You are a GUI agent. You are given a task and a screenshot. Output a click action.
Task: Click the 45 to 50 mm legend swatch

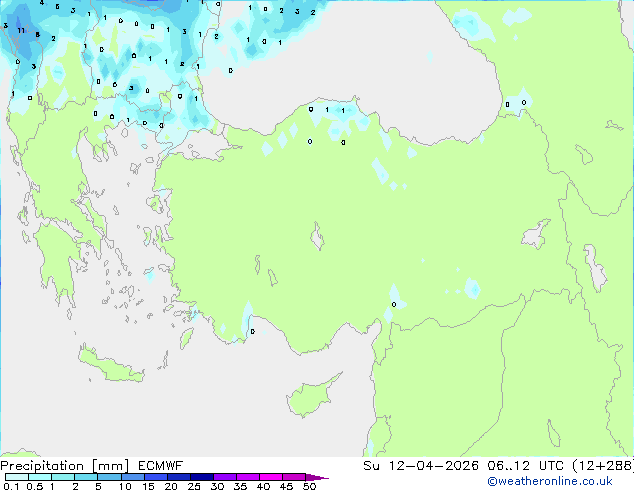click(294, 477)
